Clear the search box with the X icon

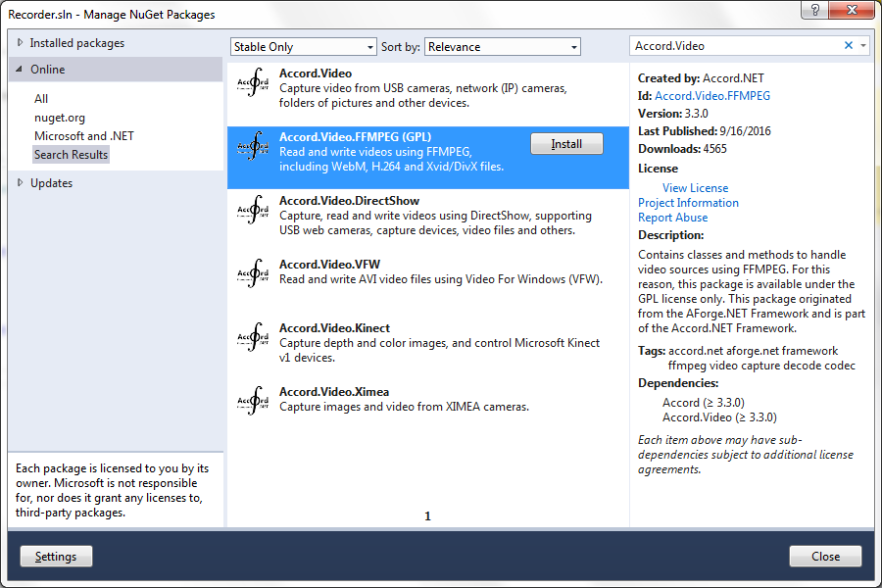(x=849, y=46)
